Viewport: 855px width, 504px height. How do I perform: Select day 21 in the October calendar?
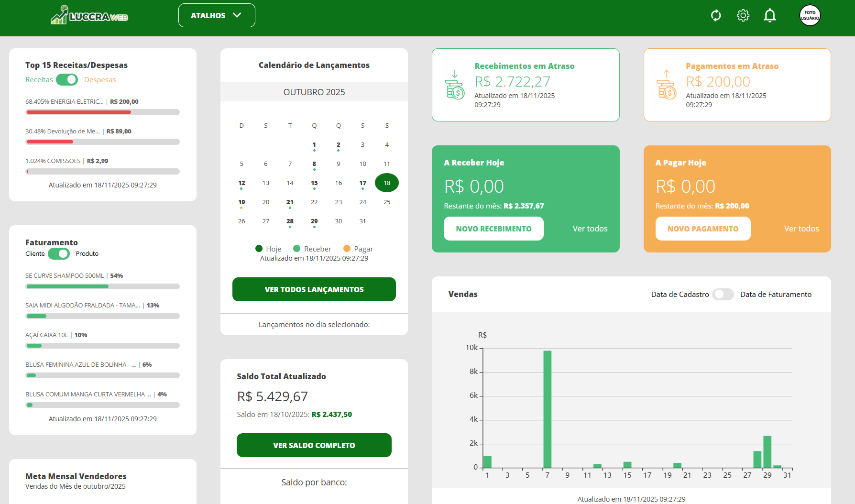coord(290,202)
